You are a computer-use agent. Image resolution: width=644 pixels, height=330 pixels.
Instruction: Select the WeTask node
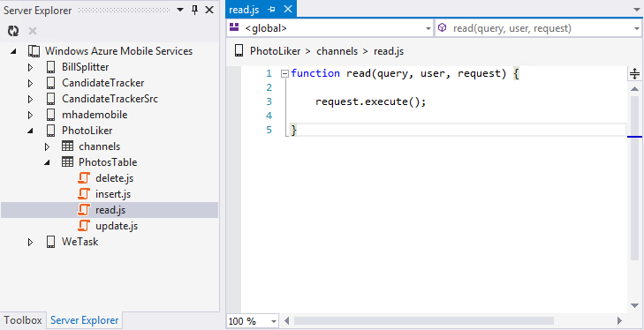pyautogui.click(x=80, y=242)
